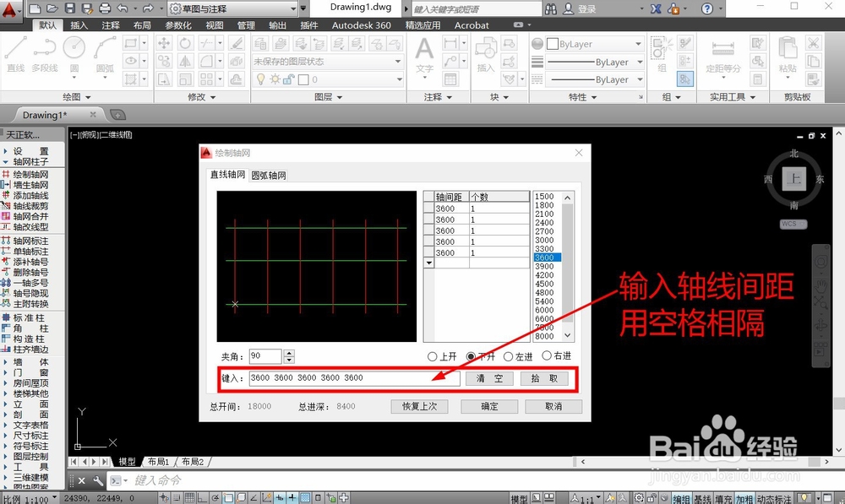Click the Insert block (插入) icon

486,54
